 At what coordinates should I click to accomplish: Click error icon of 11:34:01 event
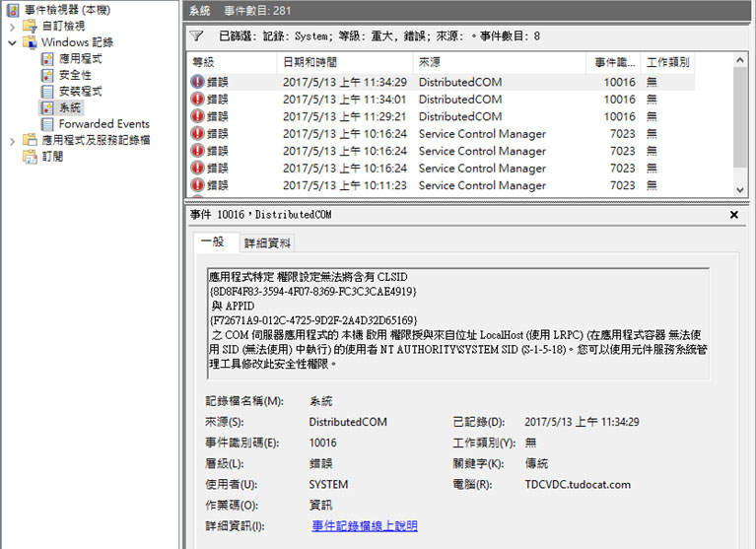click(x=198, y=100)
